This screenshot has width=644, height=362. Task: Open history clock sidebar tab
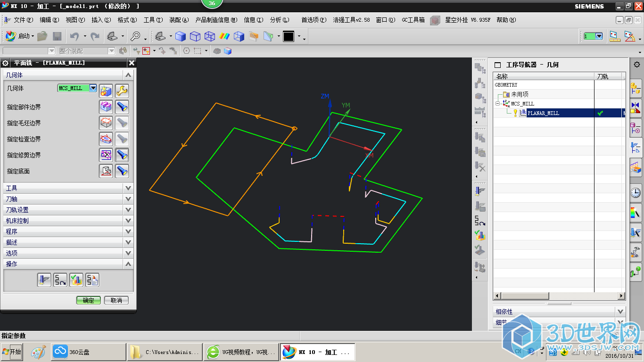pyautogui.click(x=636, y=192)
